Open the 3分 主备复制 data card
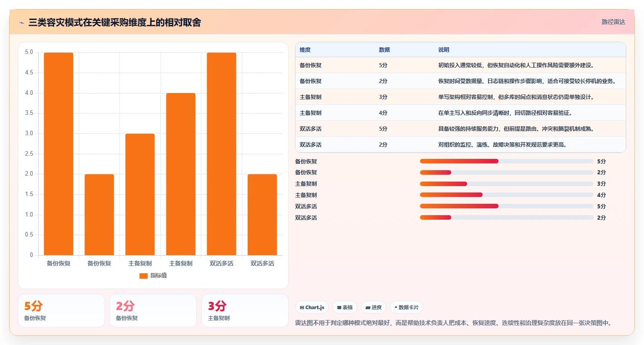This screenshot has width=644, height=345. pyautogui.click(x=245, y=310)
